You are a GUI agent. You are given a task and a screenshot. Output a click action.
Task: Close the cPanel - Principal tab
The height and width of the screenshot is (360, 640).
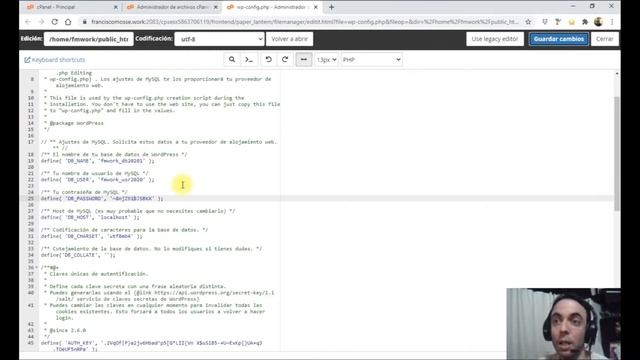pyautogui.click(x=115, y=7)
